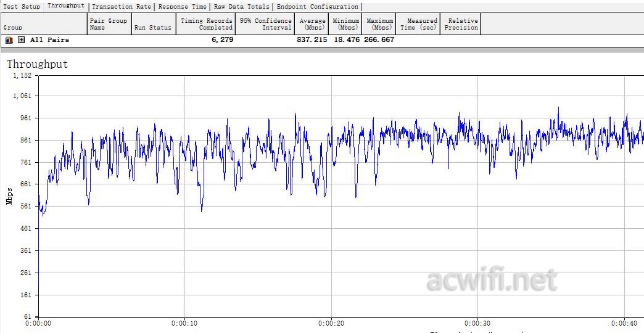This screenshot has width=644, height=333.
Task: Click the 0:00:40 time axis label
Action: tap(624, 324)
